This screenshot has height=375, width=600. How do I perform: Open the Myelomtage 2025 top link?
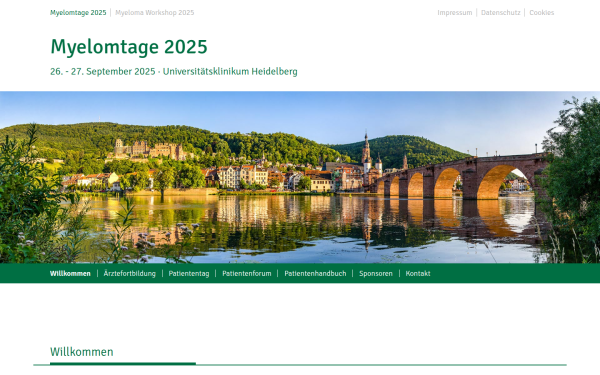[78, 13]
